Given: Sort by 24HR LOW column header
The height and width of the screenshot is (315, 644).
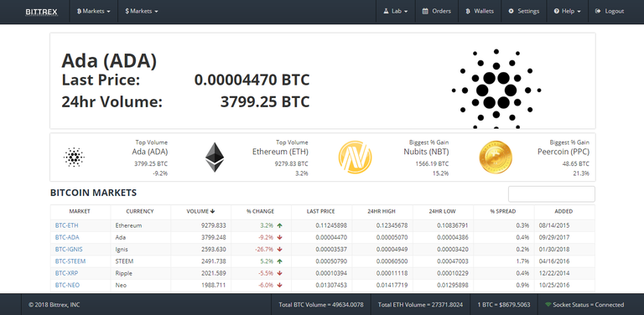Looking at the screenshot, I should pos(443,212).
